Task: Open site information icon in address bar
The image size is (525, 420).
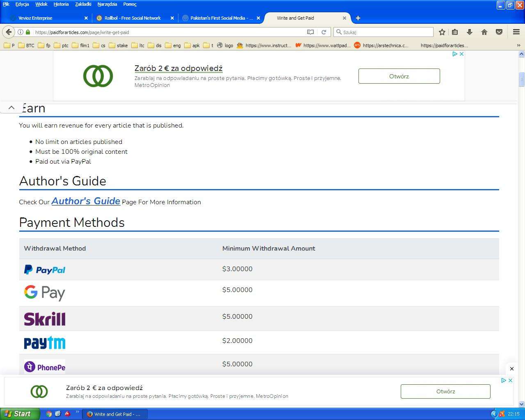Action: coord(20,32)
